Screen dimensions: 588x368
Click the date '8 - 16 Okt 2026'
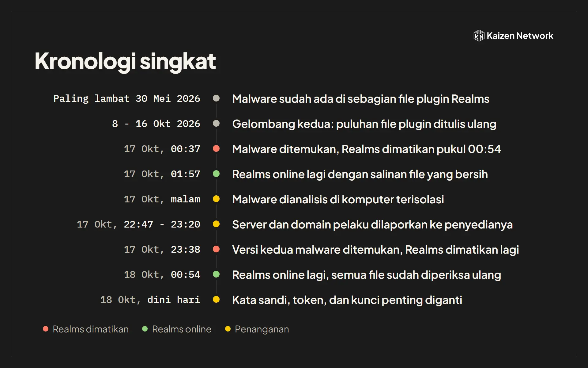click(156, 124)
